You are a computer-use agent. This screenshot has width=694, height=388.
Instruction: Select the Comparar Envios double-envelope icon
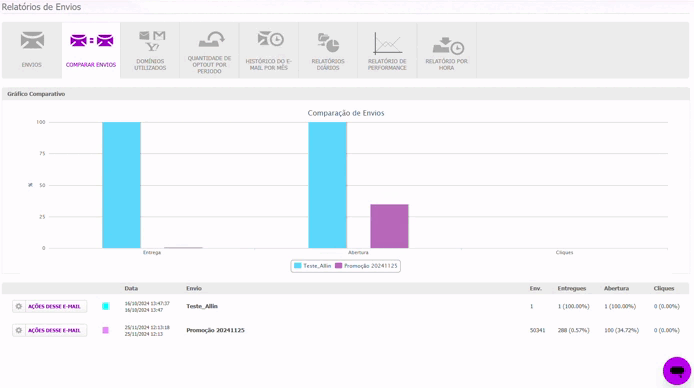coord(91,41)
